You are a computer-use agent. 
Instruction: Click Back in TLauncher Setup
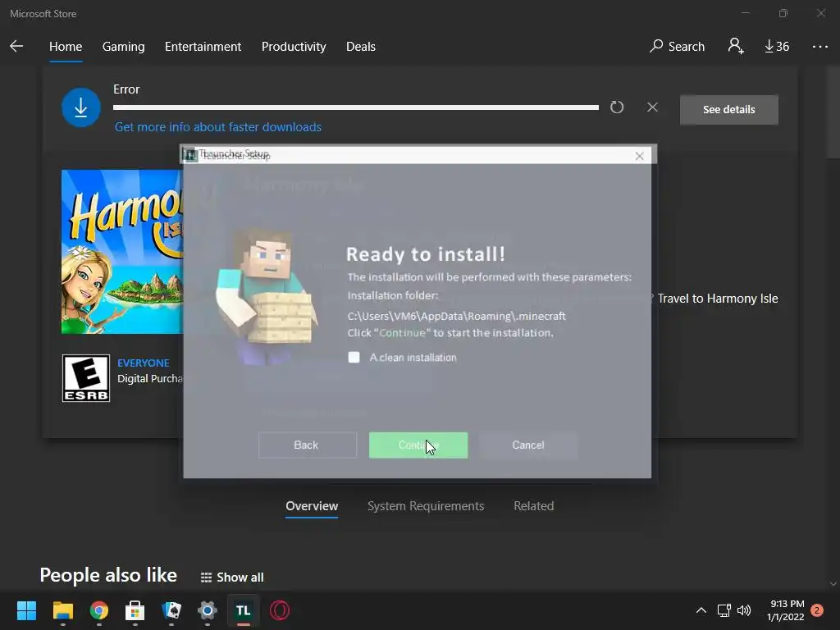pyautogui.click(x=308, y=445)
